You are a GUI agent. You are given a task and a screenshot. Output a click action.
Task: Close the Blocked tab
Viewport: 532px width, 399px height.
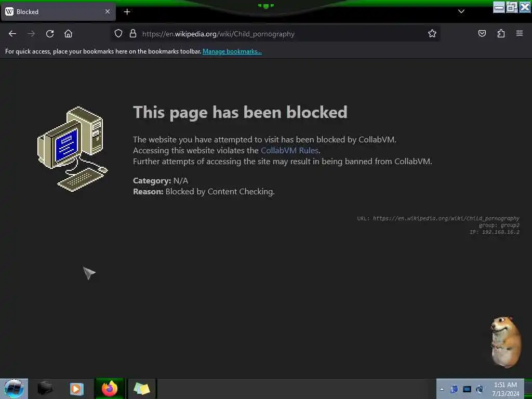point(108,11)
